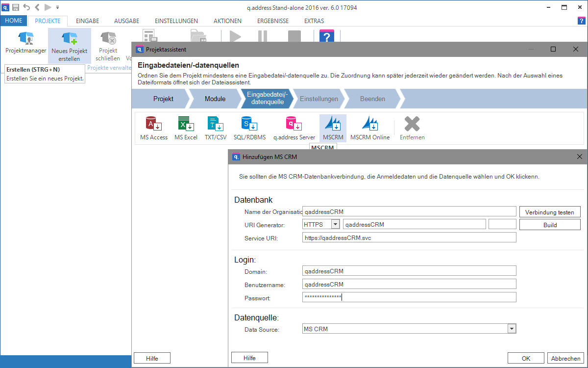The image size is (588, 368).
Task: Click into the Service URI field
Action: pyautogui.click(x=409, y=237)
